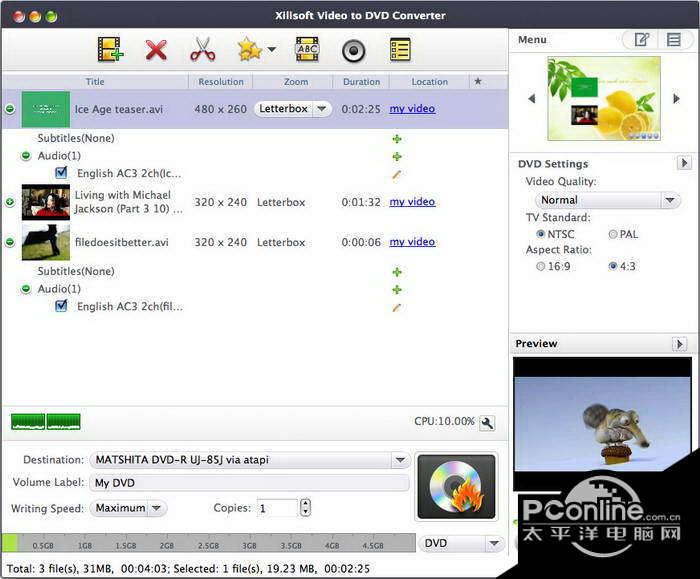Sort by Resolution column header
The height and width of the screenshot is (579, 700).
pyautogui.click(x=221, y=82)
